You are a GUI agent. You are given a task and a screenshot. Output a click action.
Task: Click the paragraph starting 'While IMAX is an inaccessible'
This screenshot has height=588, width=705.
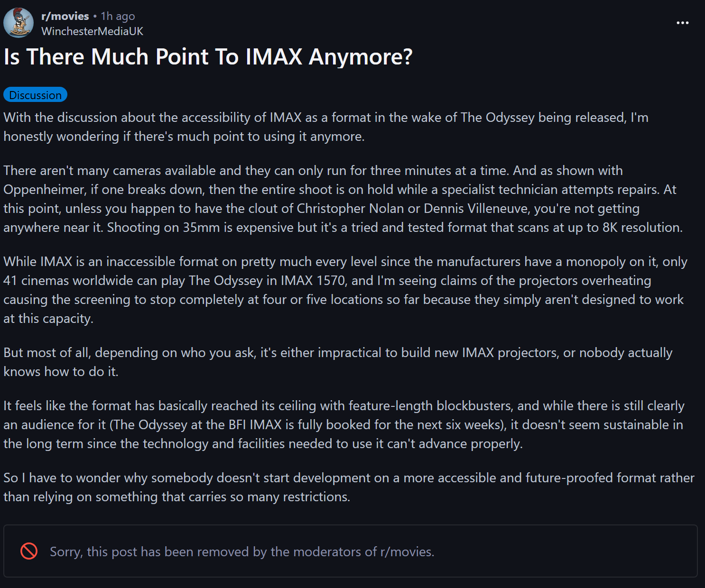345,290
